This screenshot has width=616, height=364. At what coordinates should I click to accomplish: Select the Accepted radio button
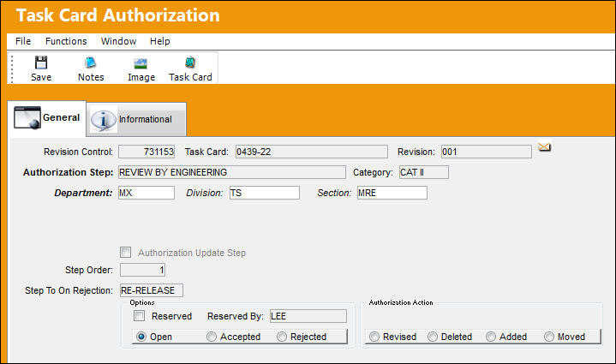(x=212, y=337)
